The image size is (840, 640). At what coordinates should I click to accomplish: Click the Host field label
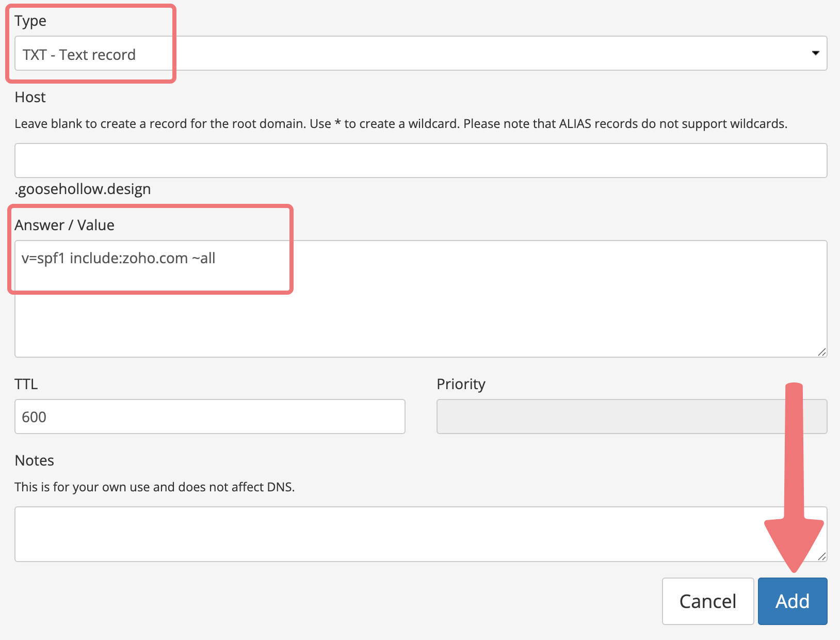(30, 97)
